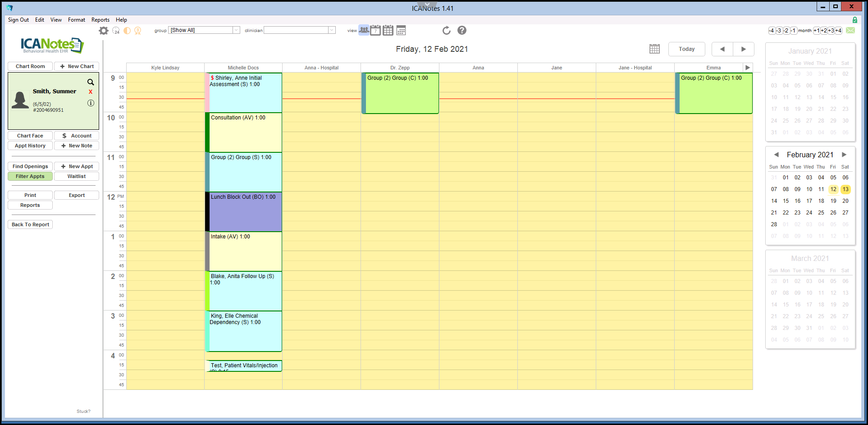The width and height of the screenshot is (868, 425).
Task: Open the View menu
Action: coord(56,20)
